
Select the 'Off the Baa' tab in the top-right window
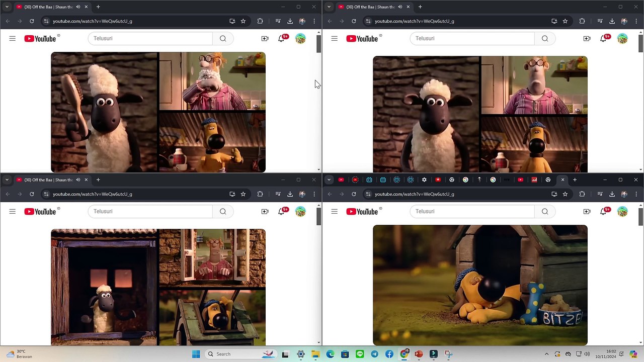pos(374,7)
